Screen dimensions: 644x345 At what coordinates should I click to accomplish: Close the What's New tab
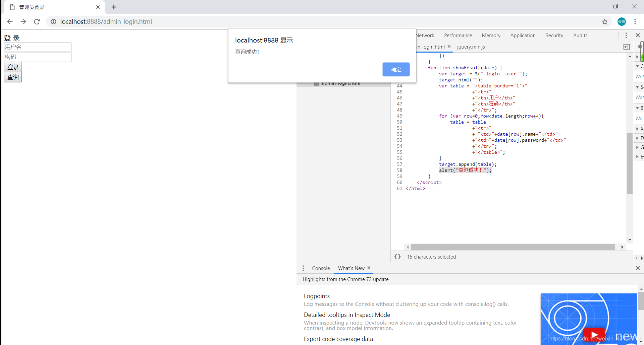[x=369, y=268]
